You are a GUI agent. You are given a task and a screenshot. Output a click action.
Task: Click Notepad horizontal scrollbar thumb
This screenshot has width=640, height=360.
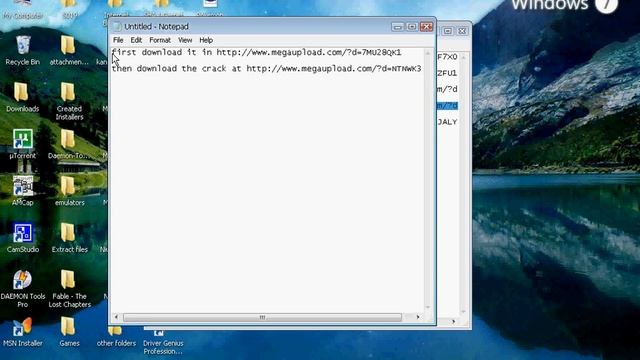point(262,317)
